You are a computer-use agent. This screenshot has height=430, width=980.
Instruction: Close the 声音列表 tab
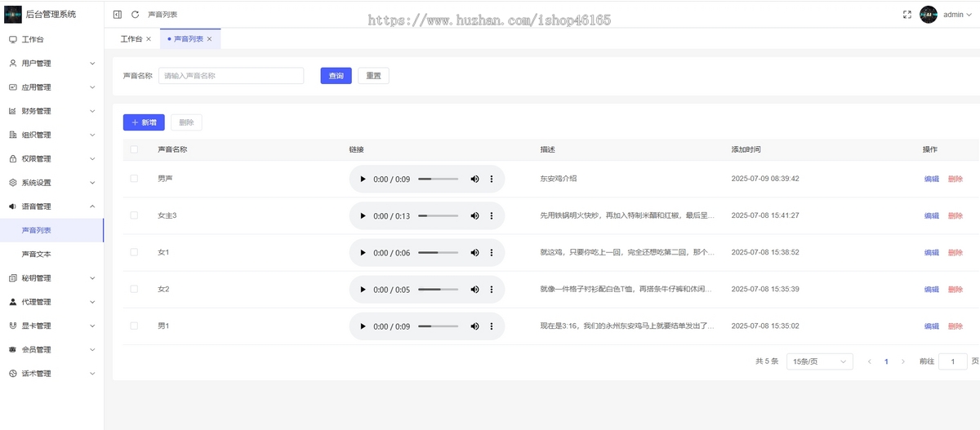pos(209,39)
